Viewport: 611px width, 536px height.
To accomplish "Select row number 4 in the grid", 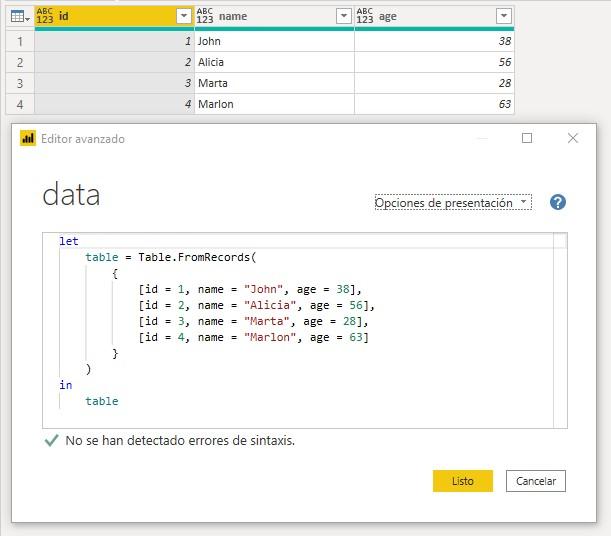I will (20, 104).
